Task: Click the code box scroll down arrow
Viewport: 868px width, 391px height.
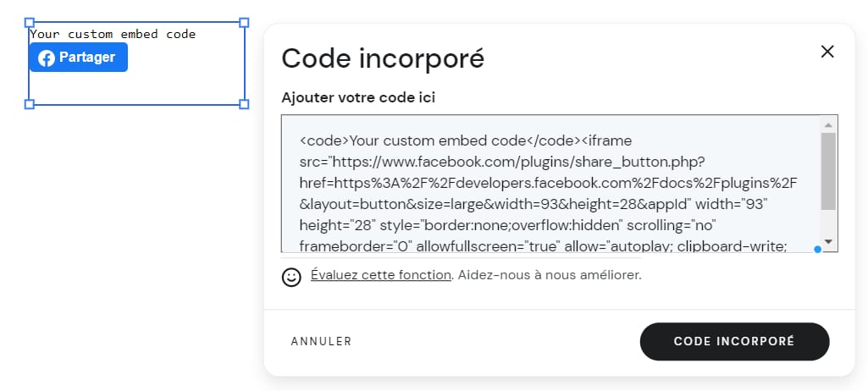Action: (828, 242)
